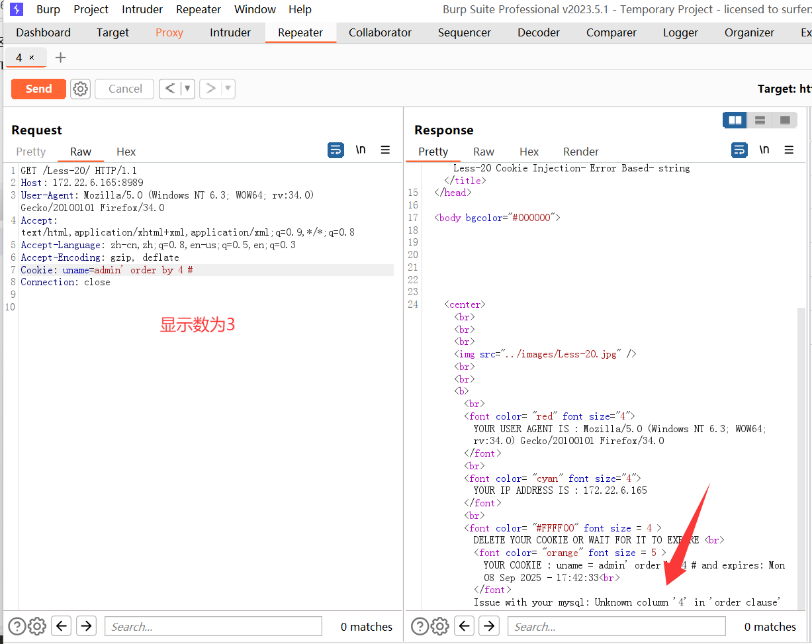This screenshot has height=644, width=812.
Task: Select the Request Pretty view tab
Action: (31, 152)
